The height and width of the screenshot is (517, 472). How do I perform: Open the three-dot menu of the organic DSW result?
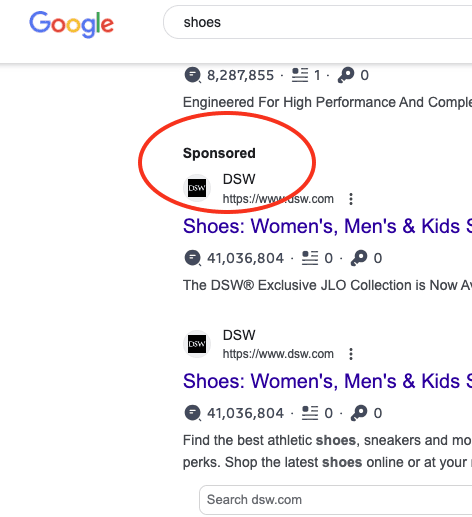[x=351, y=354]
